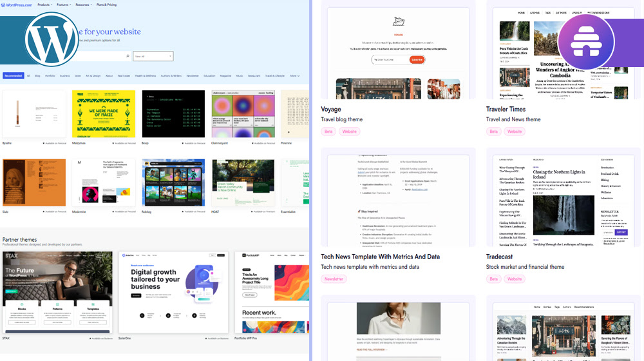Click the Partner themes heading
Image resolution: width=644 pixels, height=361 pixels.
[19, 239]
